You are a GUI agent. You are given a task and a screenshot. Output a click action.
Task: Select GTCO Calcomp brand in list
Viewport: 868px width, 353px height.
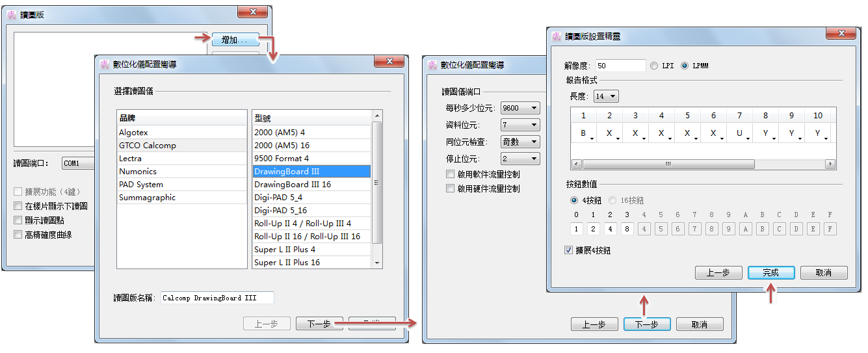148,146
